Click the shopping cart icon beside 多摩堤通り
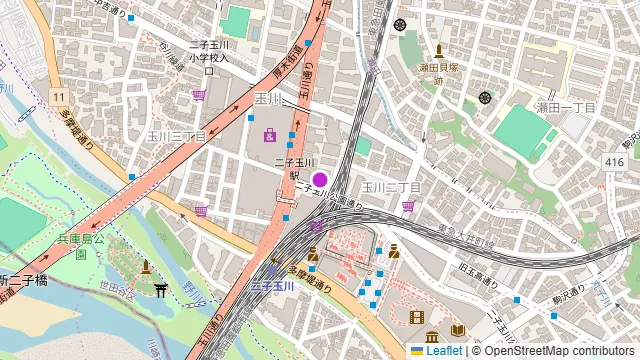Image resolution: width=640 pixels, height=360 pixels. point(200,211)
